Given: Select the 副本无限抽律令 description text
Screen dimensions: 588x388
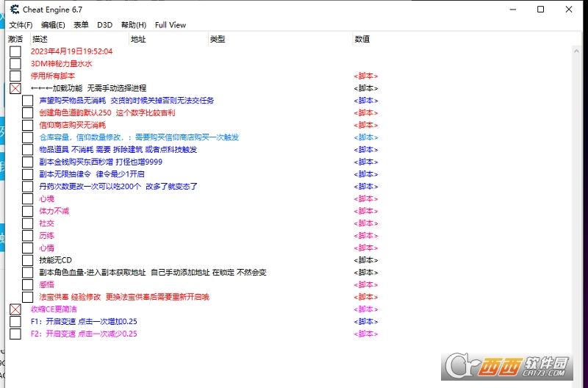Looking at the screenshot, I should [92, 174].
